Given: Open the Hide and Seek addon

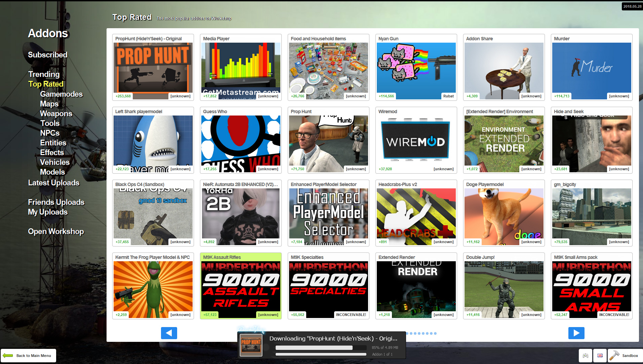Looking at the screenshot, I should pos(592,140).
